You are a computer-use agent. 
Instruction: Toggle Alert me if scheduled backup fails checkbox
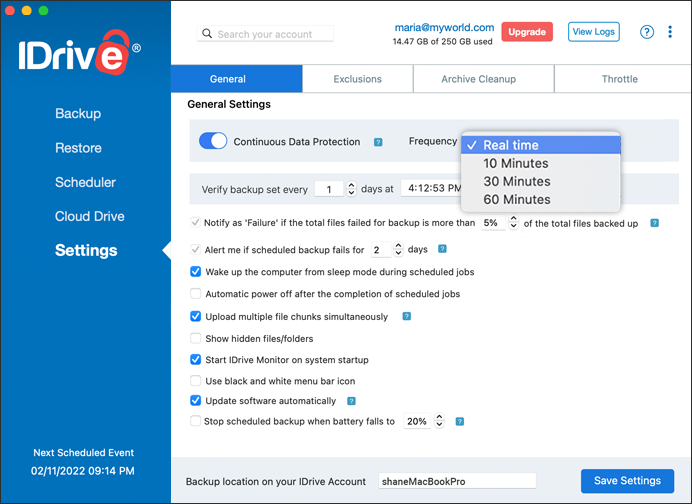(x=195, y=249)
